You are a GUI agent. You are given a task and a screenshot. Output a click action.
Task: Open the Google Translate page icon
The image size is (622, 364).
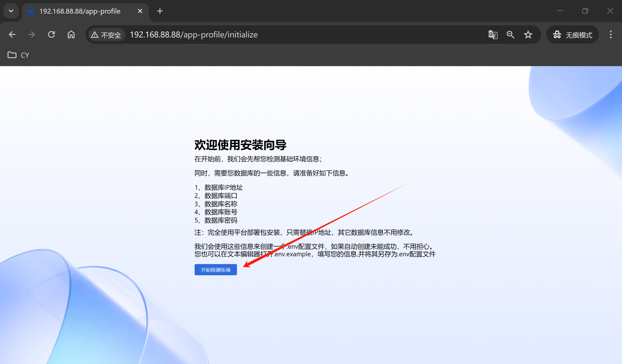pyautogui.click(x=493, y=35)
